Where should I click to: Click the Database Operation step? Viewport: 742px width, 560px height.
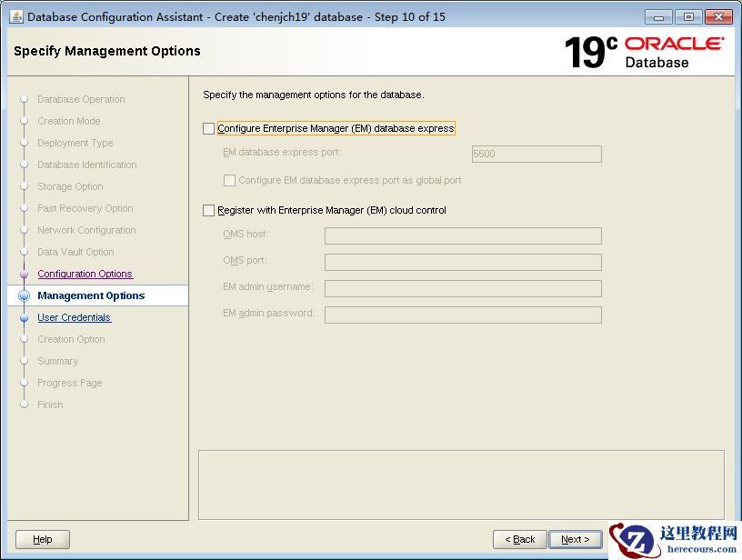[x=82, y=99]
